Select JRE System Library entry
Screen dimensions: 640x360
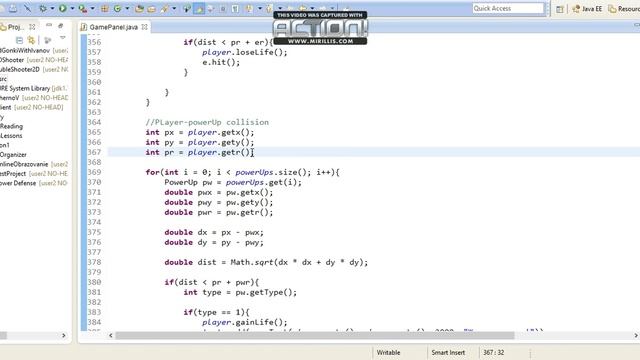click(33, 88)
